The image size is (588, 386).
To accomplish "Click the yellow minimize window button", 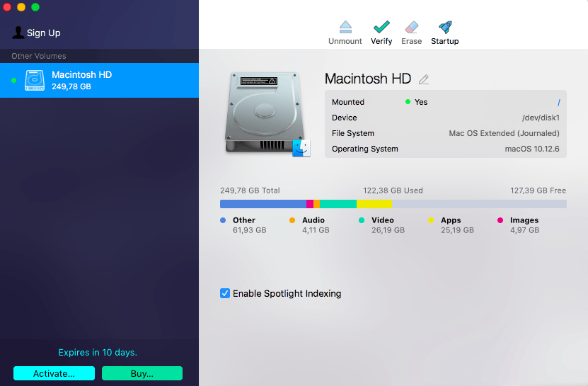I will (21, 7).
